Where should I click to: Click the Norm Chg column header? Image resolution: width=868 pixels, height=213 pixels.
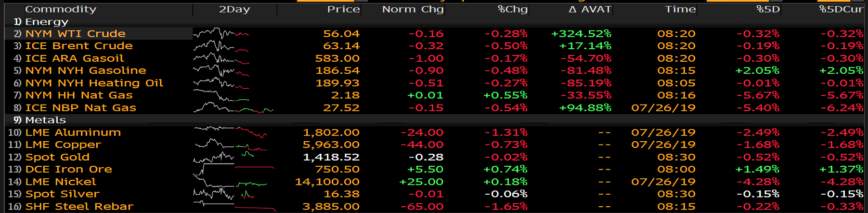413,9
